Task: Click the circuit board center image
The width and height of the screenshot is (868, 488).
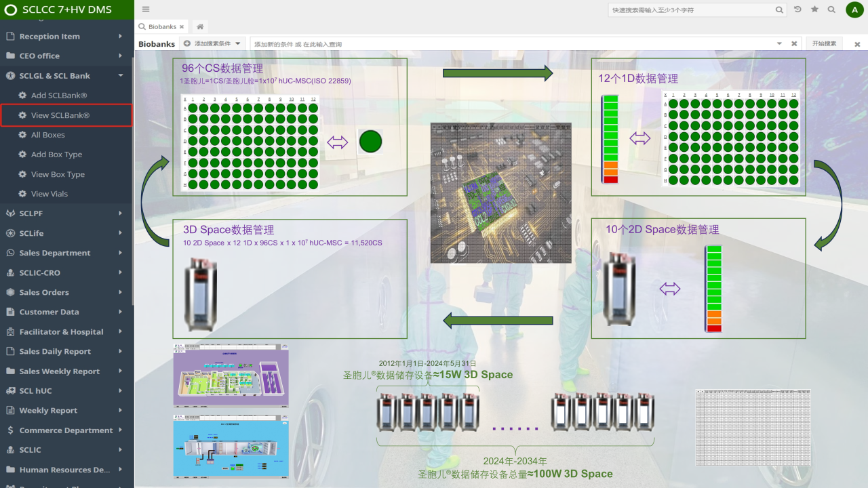Action: pos(501,192)
